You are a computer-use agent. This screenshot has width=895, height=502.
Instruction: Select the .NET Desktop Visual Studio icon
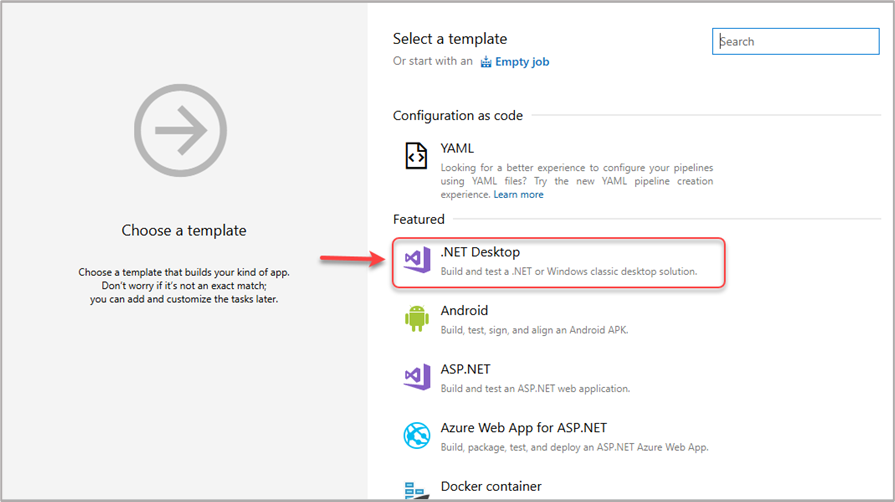click(x=416, y=261)
